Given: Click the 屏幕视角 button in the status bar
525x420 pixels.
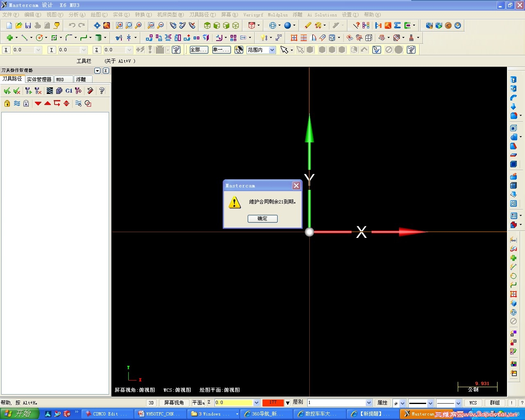Looking at the screenshot, I should 174,403.
